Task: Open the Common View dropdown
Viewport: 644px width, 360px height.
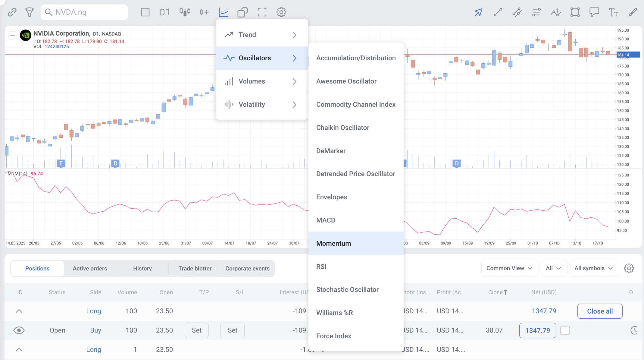Action: [x=509, y=268]
